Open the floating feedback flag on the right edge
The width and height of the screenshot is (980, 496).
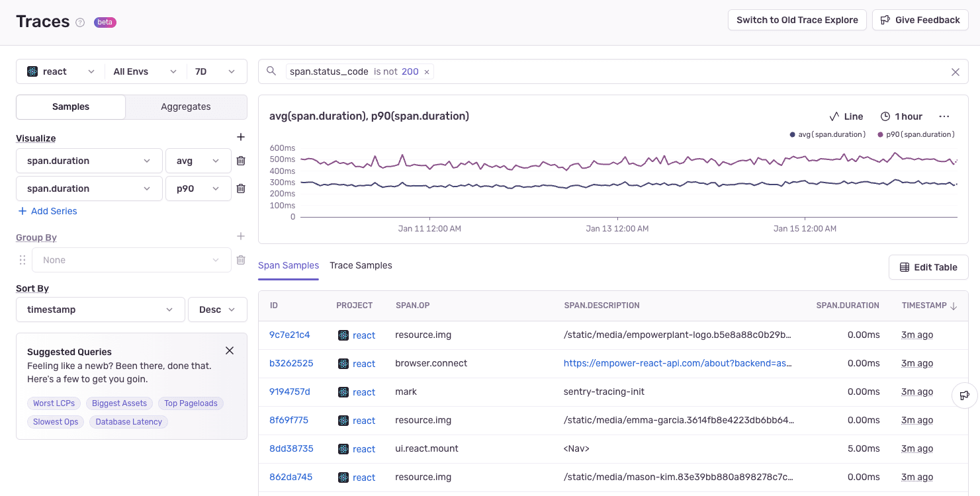(x=965, y=395)
